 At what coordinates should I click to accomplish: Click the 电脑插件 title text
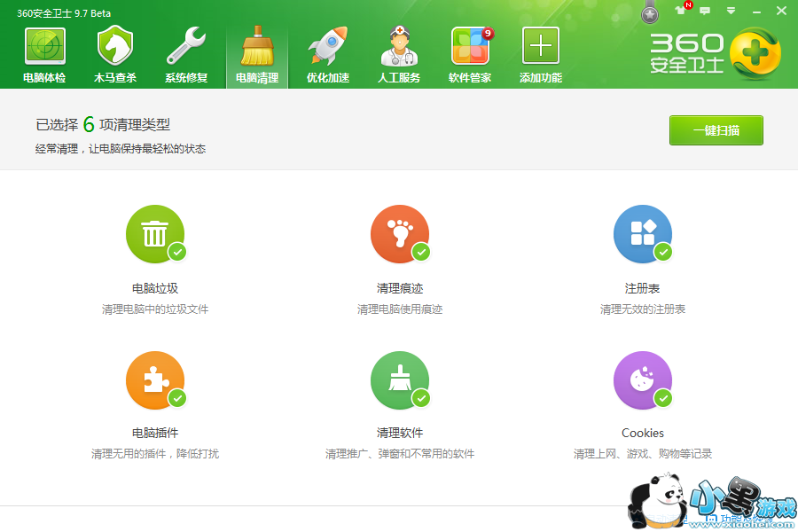(155, 433)
